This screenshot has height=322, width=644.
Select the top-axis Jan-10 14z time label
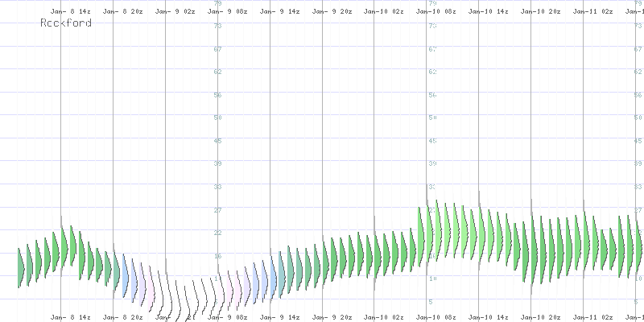tap(489, 12)
